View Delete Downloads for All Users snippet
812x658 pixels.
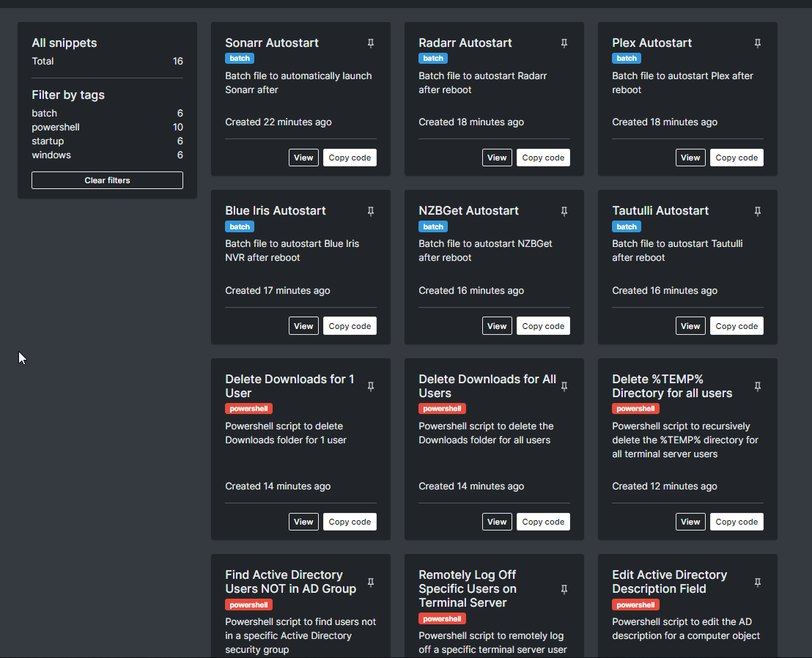(x=497, y=521)
